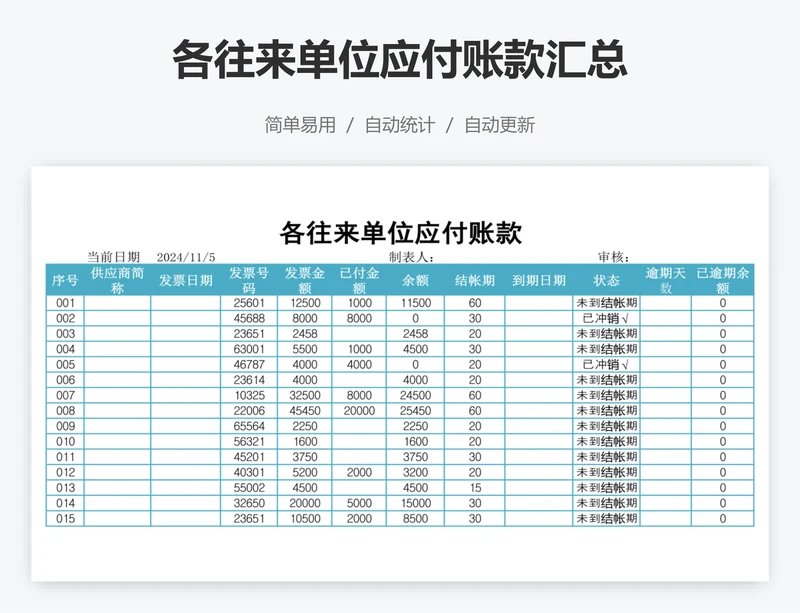Click the 当前日期 label
The image size is (800, 613).
point(113,257)
